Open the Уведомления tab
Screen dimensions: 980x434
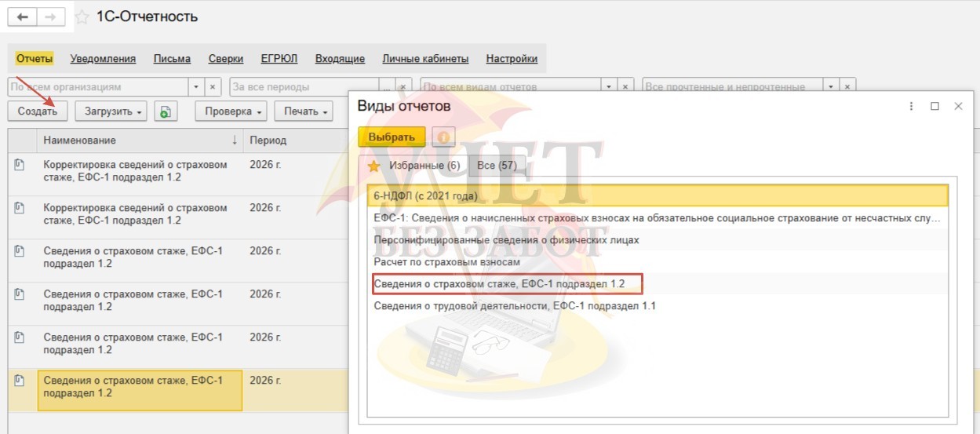[x=103, y=59]
